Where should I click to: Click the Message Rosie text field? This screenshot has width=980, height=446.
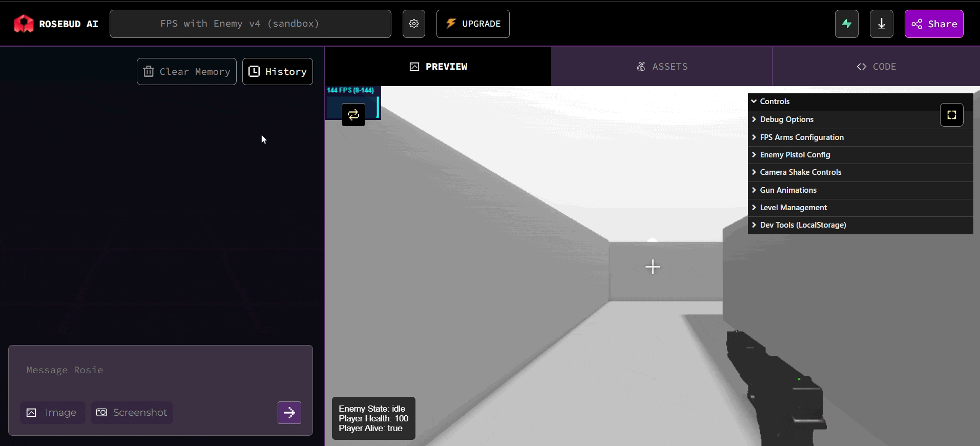(x=160, y=370)
